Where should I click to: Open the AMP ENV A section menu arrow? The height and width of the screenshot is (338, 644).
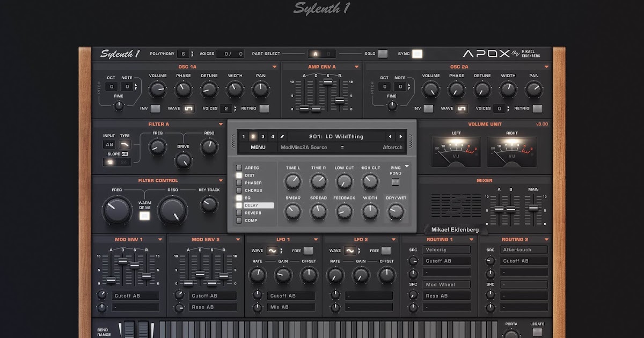[x=356, y=67]
